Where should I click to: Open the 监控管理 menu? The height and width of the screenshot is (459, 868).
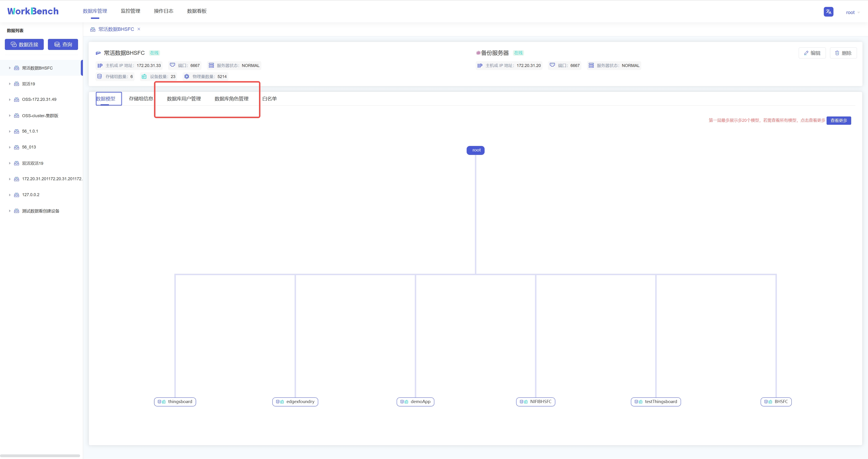click(130, 11)
